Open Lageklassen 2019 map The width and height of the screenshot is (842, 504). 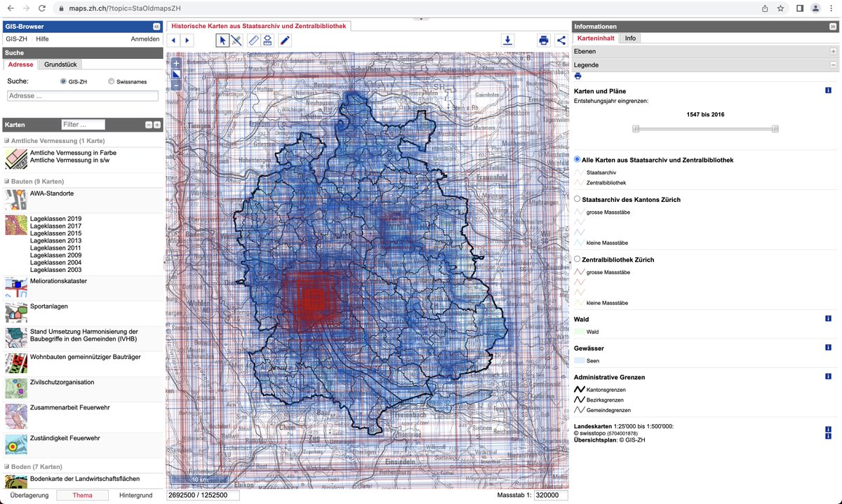pos(56,219)
